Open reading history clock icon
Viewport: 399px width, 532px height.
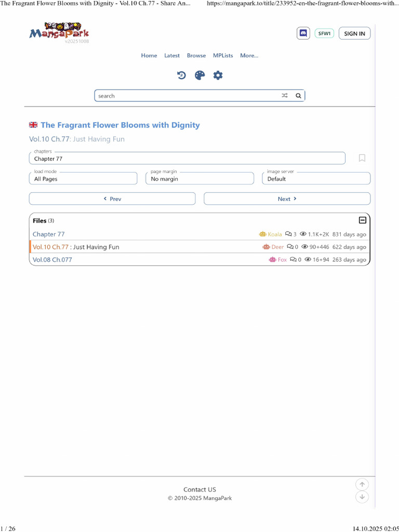pos(181,75)
